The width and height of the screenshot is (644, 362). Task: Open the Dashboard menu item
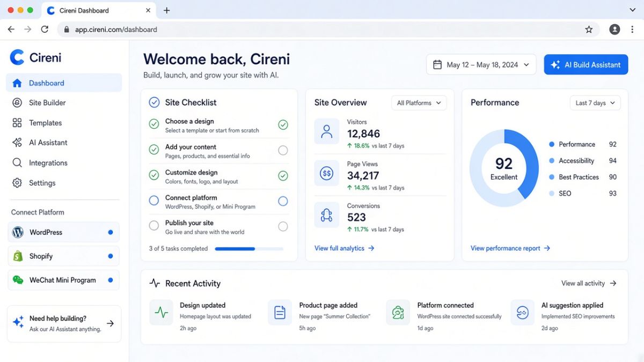click(64, 83)
